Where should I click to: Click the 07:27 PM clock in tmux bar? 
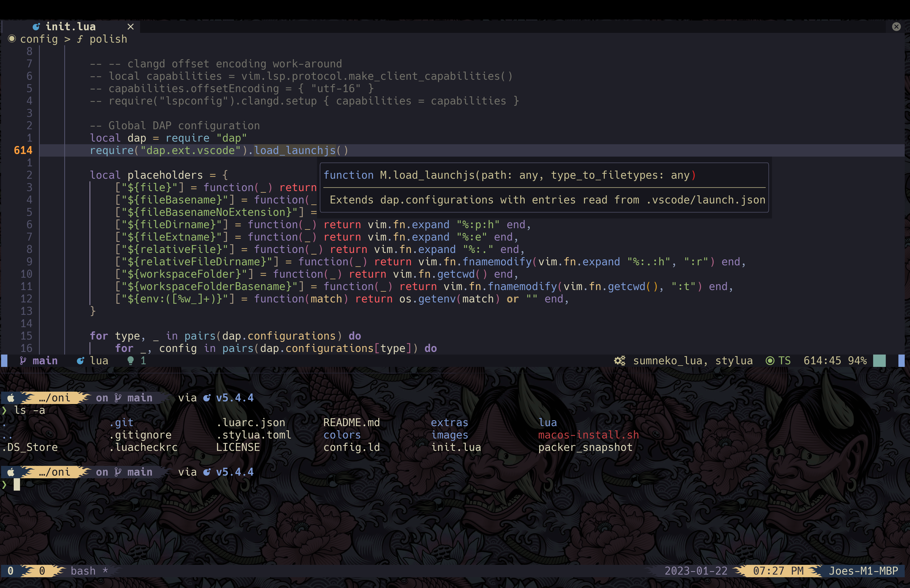778,571
